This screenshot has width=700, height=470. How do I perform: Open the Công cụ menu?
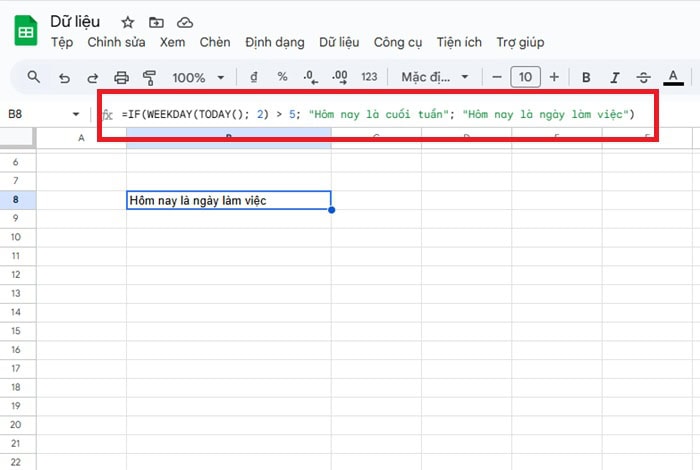(396, 42)
